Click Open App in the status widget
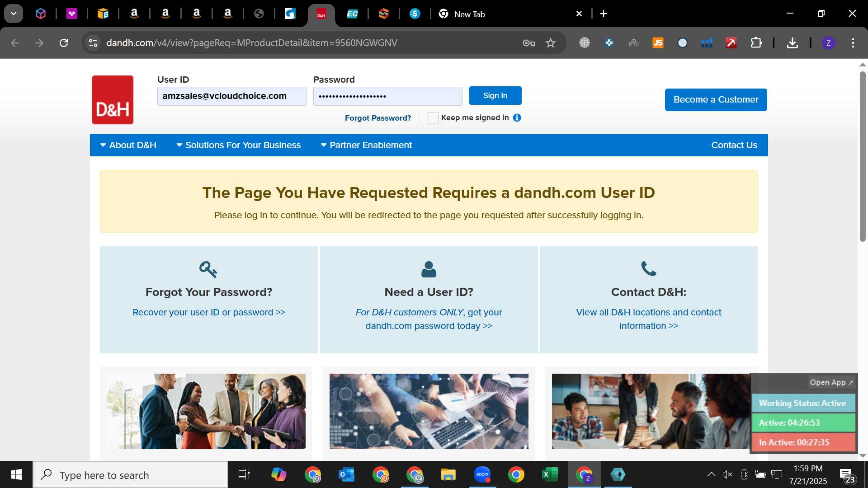 [x=831, y=382]
